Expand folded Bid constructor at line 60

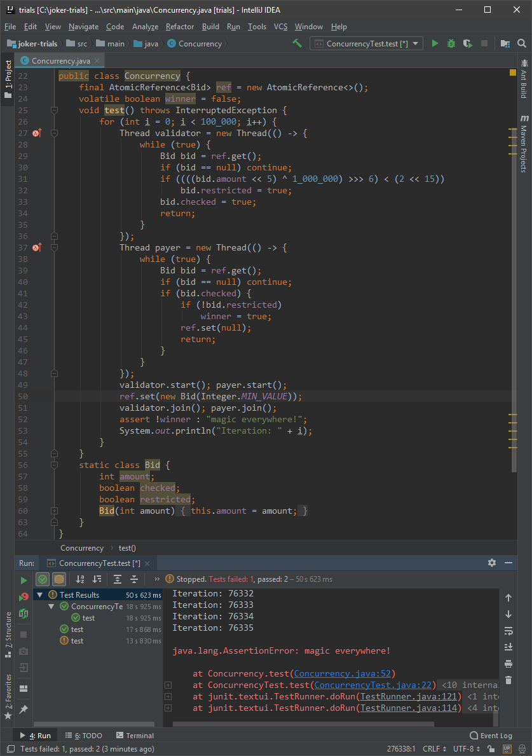point(55,511)
